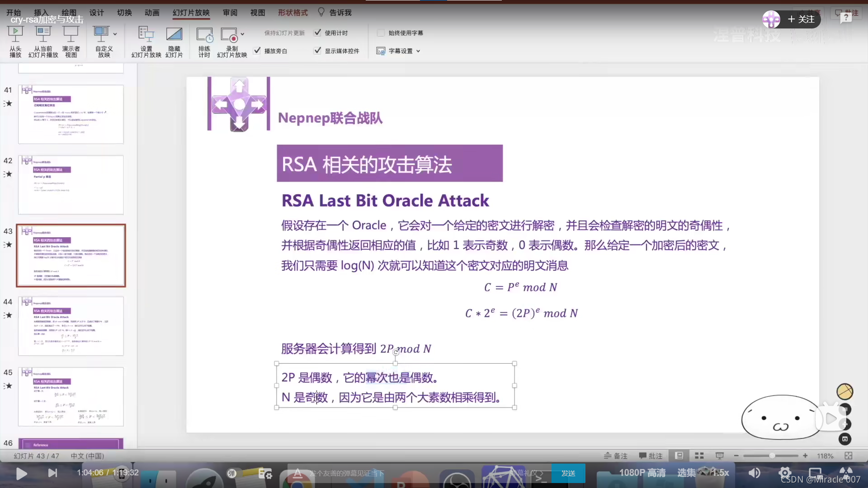Screen dimensions: 868x488
Task: Click set up slide show icon
Action: pos(146,34)
